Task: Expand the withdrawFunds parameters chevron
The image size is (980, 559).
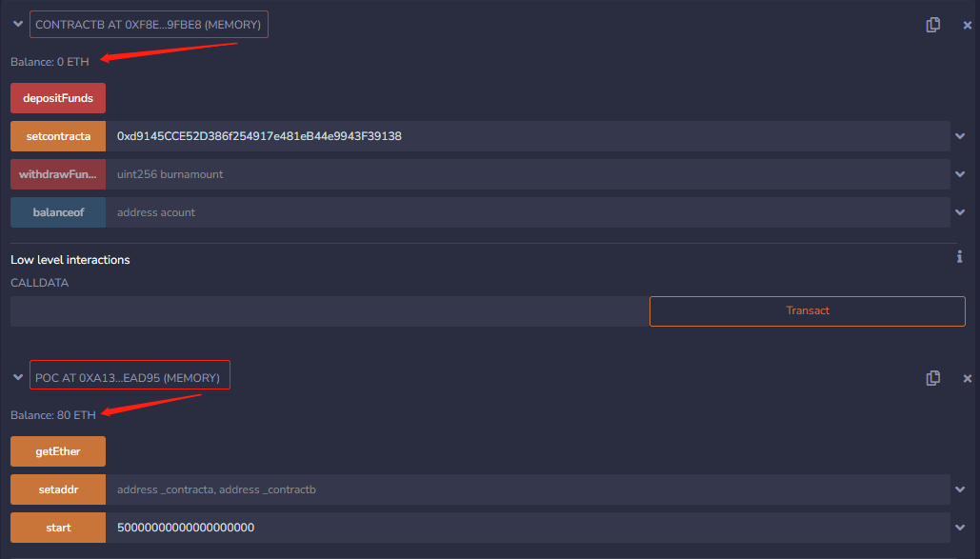Action: (959, 174)
